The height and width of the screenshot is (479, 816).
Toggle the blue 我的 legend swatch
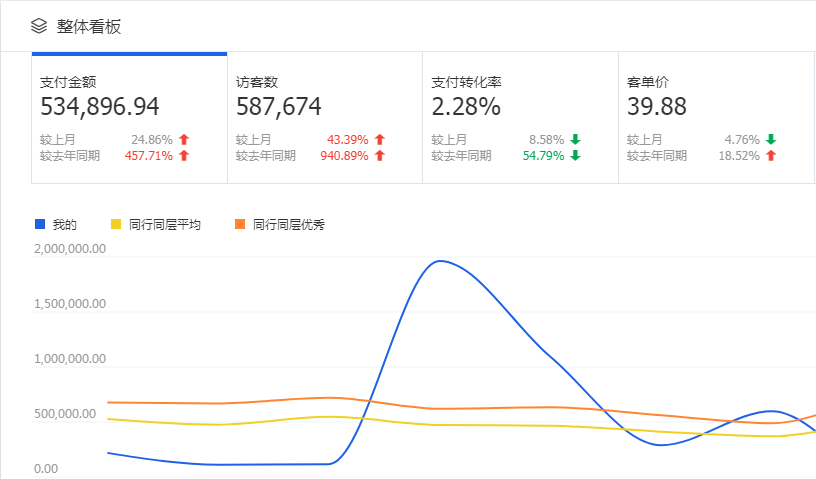(x=40, y=224)
